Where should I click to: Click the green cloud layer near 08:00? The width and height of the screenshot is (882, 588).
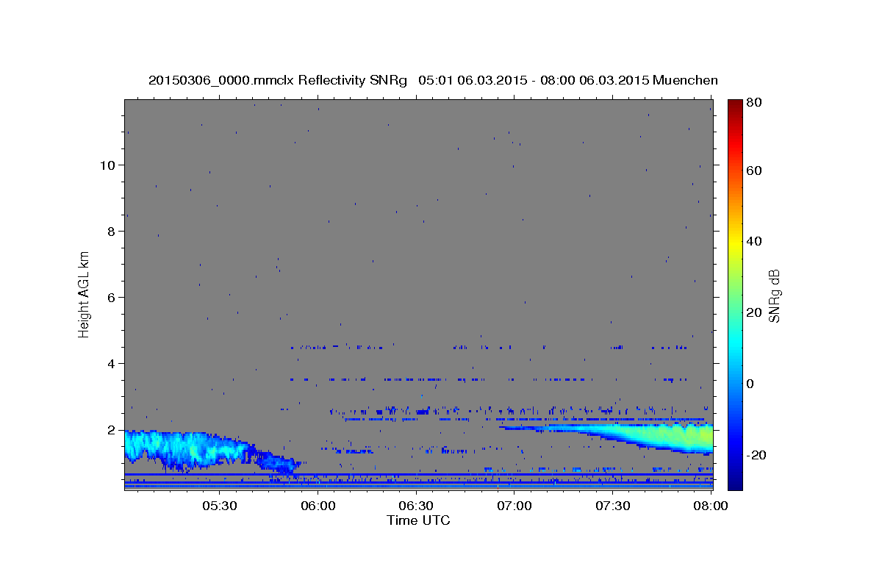click(x=684, y=437)
